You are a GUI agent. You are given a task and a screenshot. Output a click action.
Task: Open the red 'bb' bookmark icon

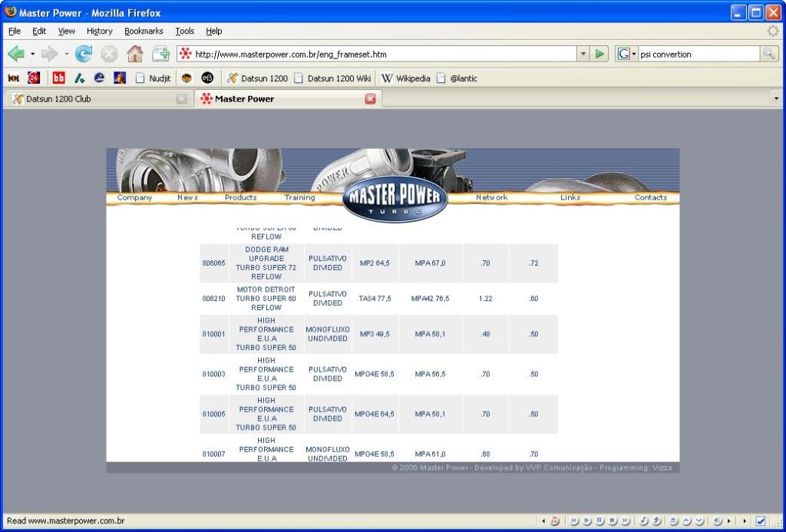(x=58, y=78)
